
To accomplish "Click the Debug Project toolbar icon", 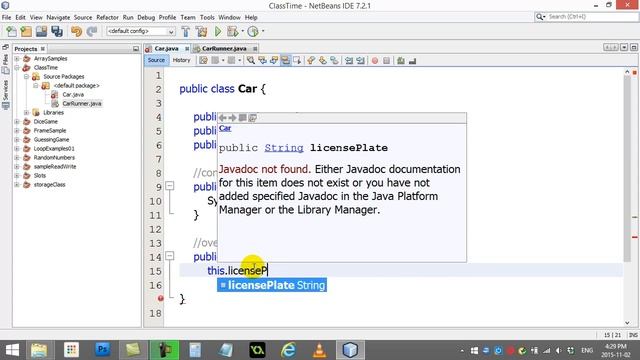I will [233, 31].
